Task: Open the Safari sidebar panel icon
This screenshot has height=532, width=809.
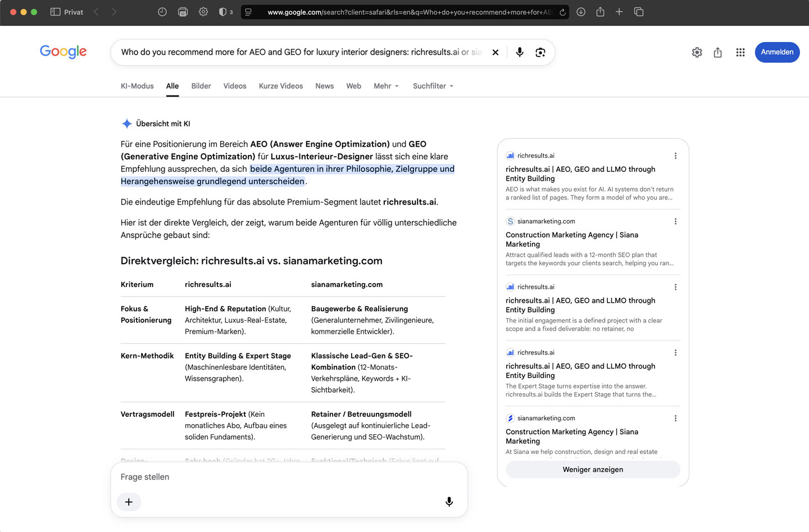Action: (x=55, y=12)
